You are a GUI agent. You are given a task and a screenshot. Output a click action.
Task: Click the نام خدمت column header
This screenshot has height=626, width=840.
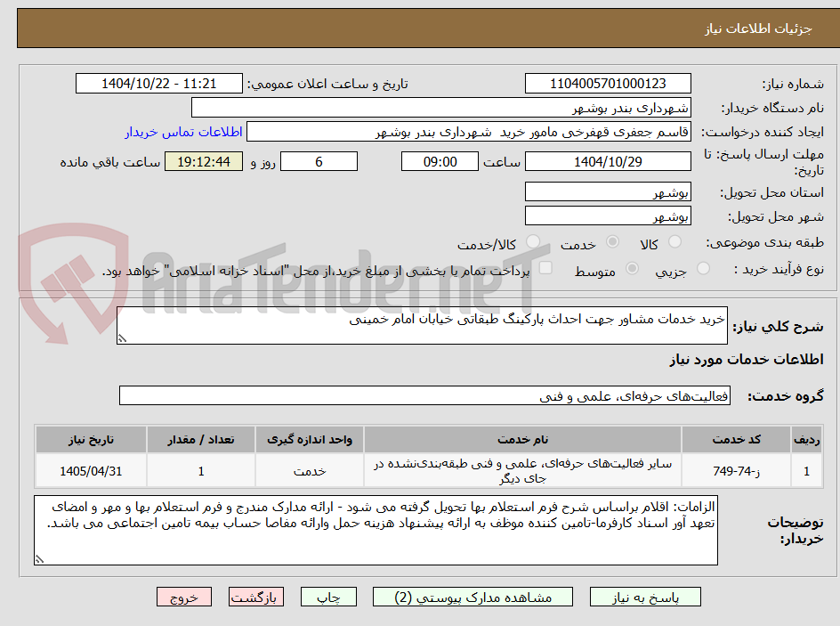coord(523,440)
